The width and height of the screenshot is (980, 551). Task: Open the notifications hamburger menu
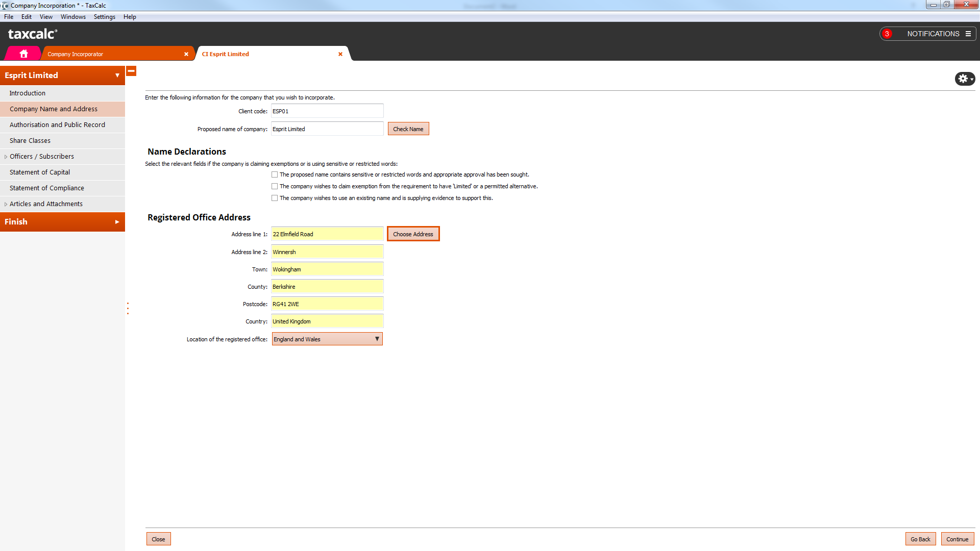968,34
